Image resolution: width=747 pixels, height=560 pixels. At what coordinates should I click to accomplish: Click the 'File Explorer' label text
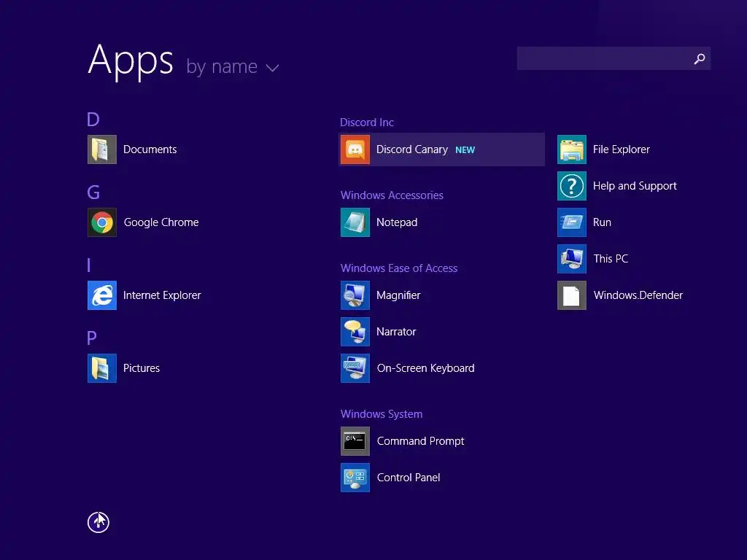point(622,149)
